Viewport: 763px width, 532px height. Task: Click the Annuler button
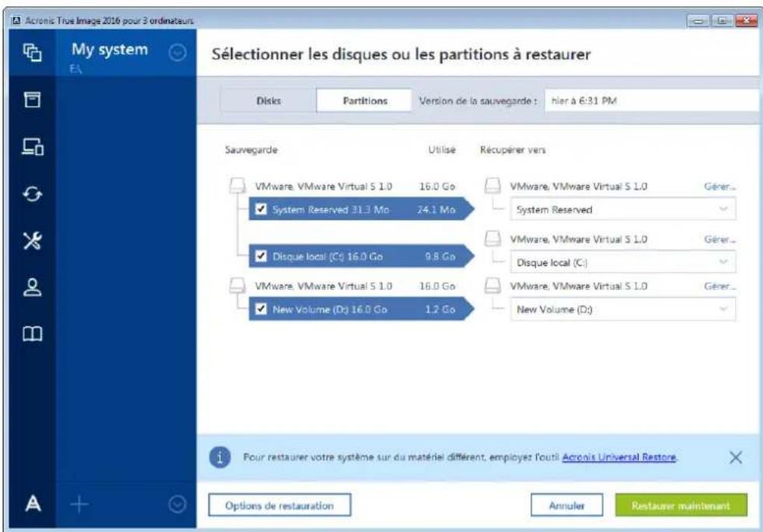566,506
